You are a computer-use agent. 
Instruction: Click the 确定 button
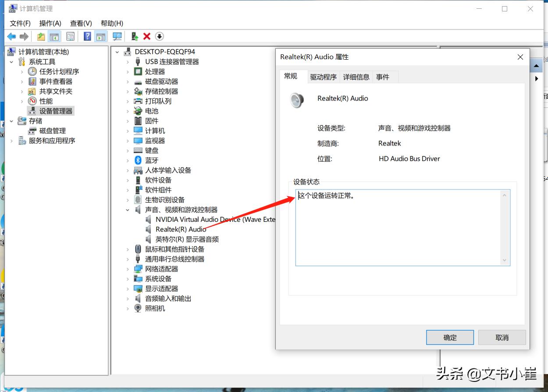coord(450,337)
